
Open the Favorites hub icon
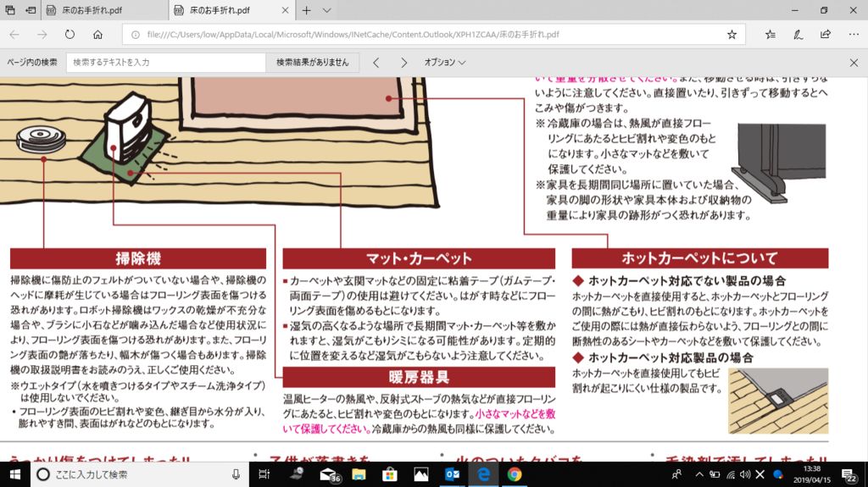coord(770,35)
